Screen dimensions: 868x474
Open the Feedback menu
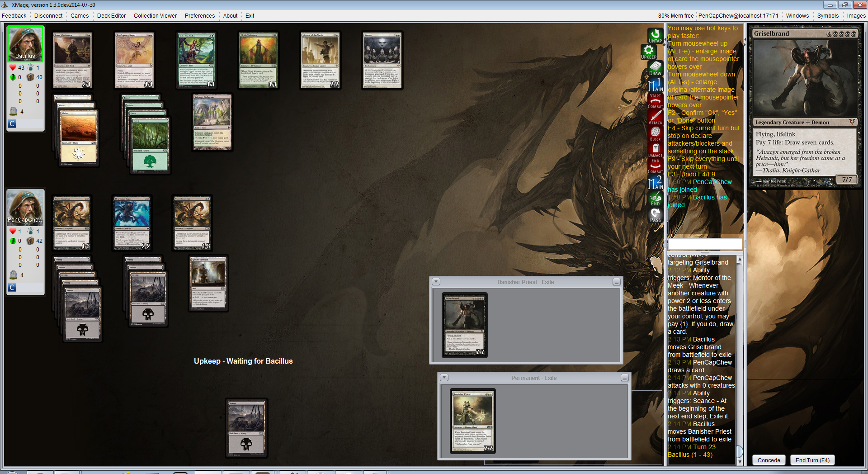click(14, 15)
